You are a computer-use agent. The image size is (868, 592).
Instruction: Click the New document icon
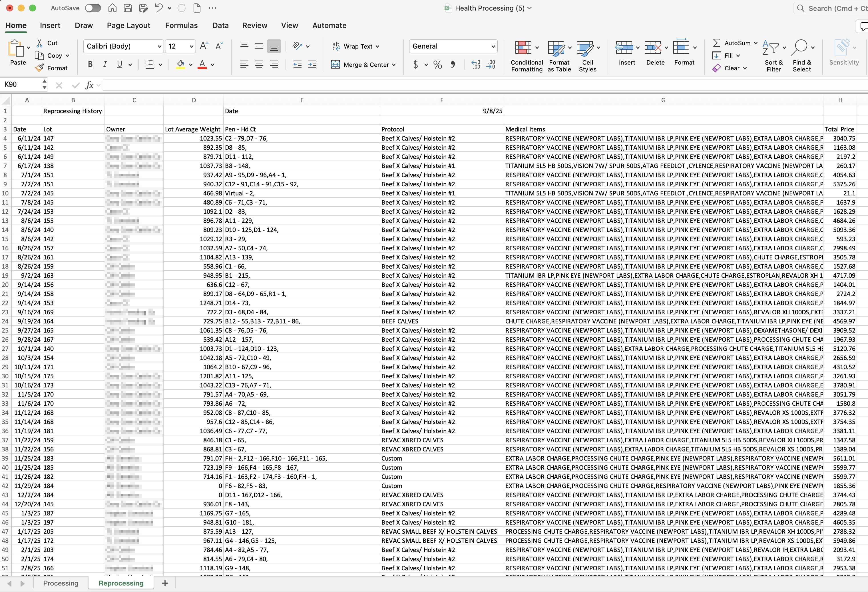197,8
